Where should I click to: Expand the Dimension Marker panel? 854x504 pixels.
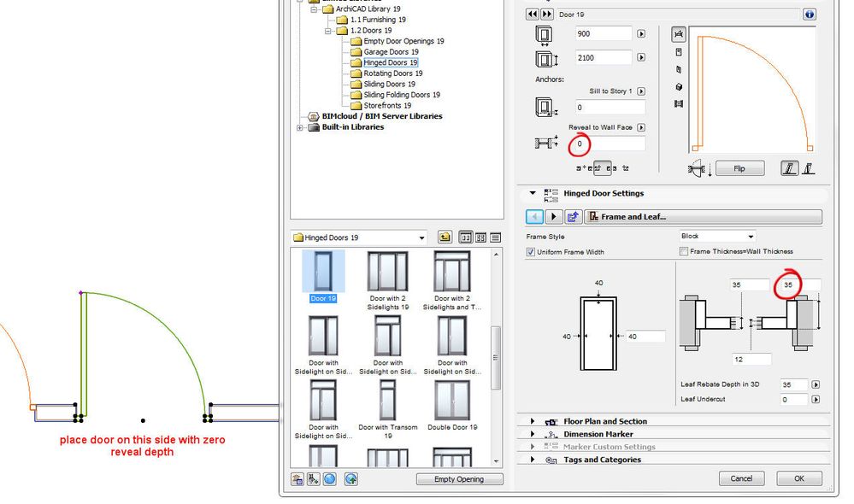coord(532,434)
